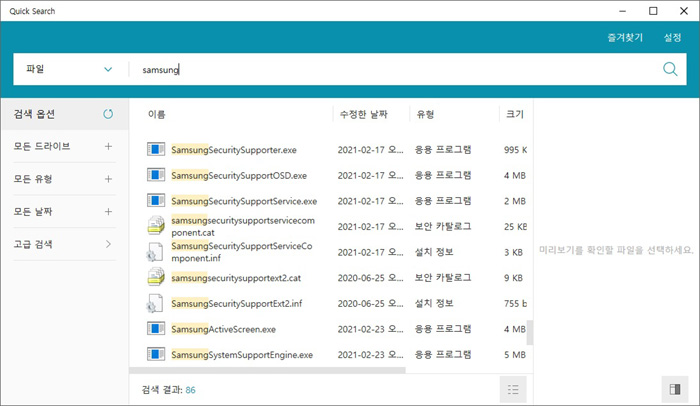Click SamsungSystemSupportEngine.exe file icon
Image resolution: width=700 pixels, height=406 pixels.
pyautogui.click(x=156, y=354)
